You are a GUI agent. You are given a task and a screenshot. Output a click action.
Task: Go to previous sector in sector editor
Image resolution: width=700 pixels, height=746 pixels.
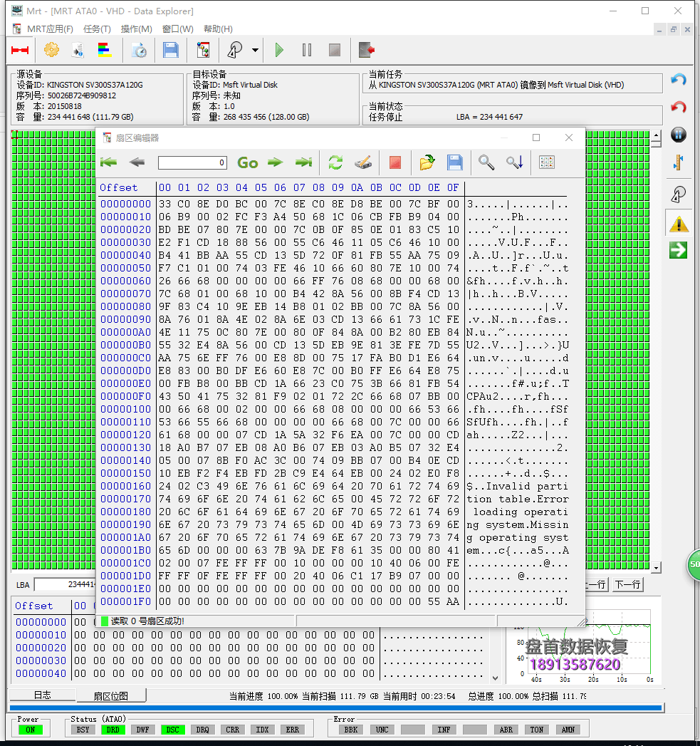[137, 162]
